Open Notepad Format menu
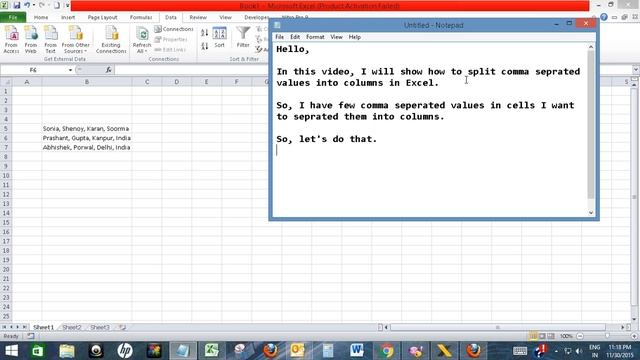Screen dimensions: 640x360 [x=315, y=37]
